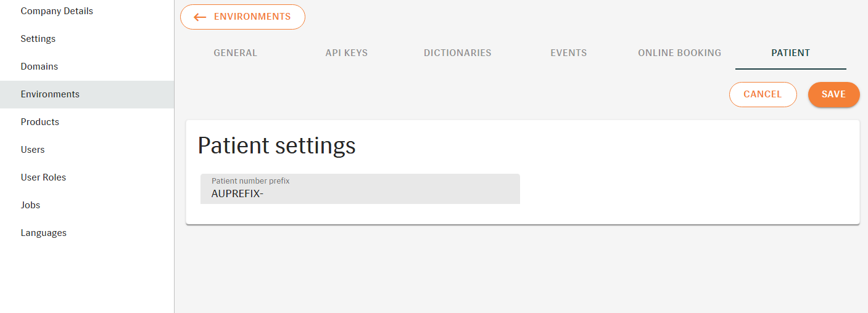Viewport: 868px width, 313px height.
Task: Select the Patient tab
Action: tap(790, 53)
